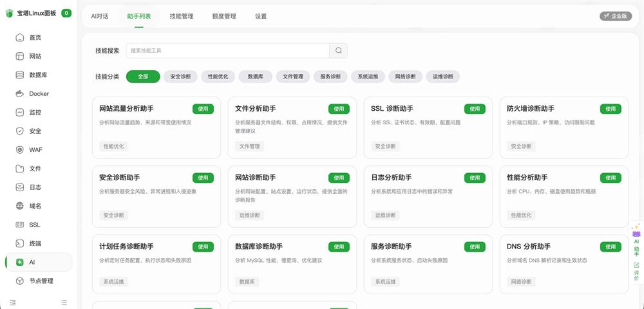
Task: Switch to the 技能管理 tab
Action: (182, 16)
